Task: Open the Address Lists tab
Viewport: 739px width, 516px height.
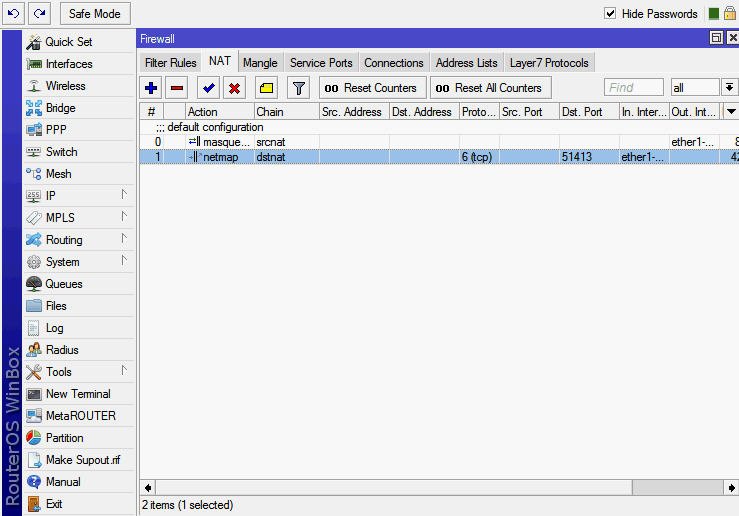Action: (x=467, y=63)
